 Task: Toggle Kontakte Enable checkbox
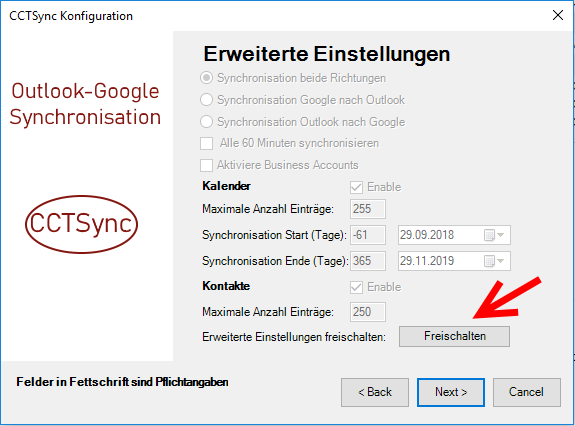[x=356, y=287]
